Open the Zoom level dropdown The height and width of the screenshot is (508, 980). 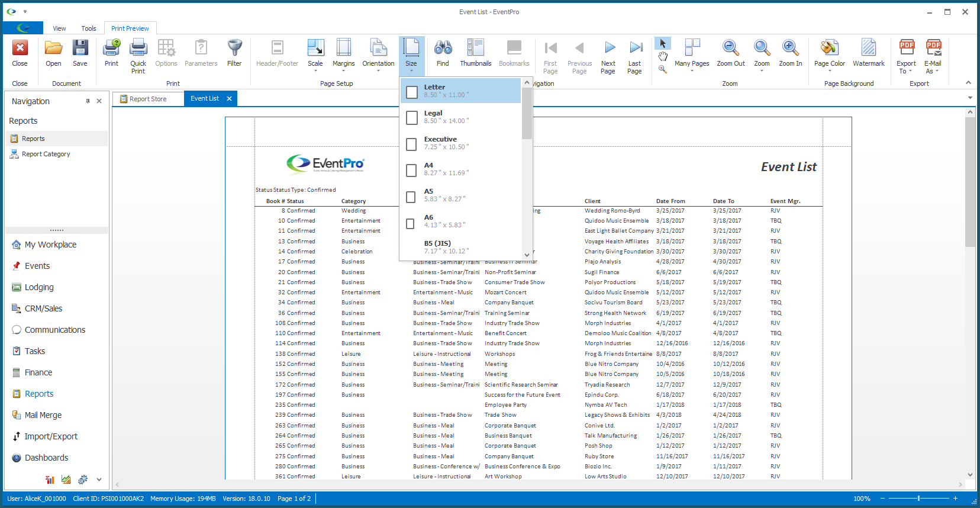point(762,56)
